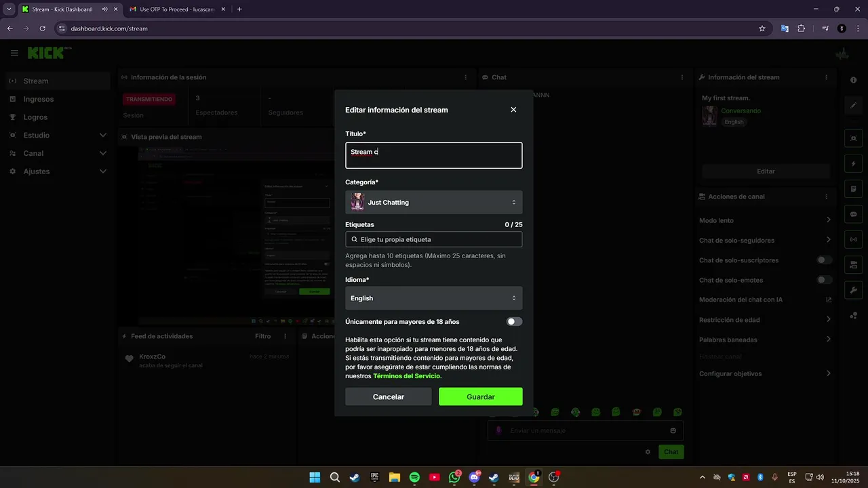This screenshot has height=488, width=868.
Task: Open File Explorer from the taskbar
Action: [394, 477]
